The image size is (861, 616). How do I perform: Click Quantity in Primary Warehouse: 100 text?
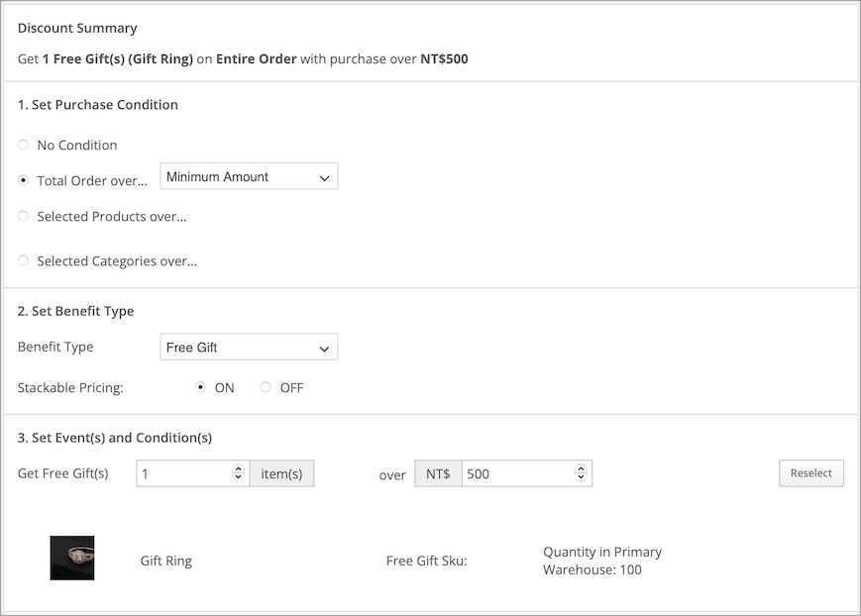click(x=602, y=561)
